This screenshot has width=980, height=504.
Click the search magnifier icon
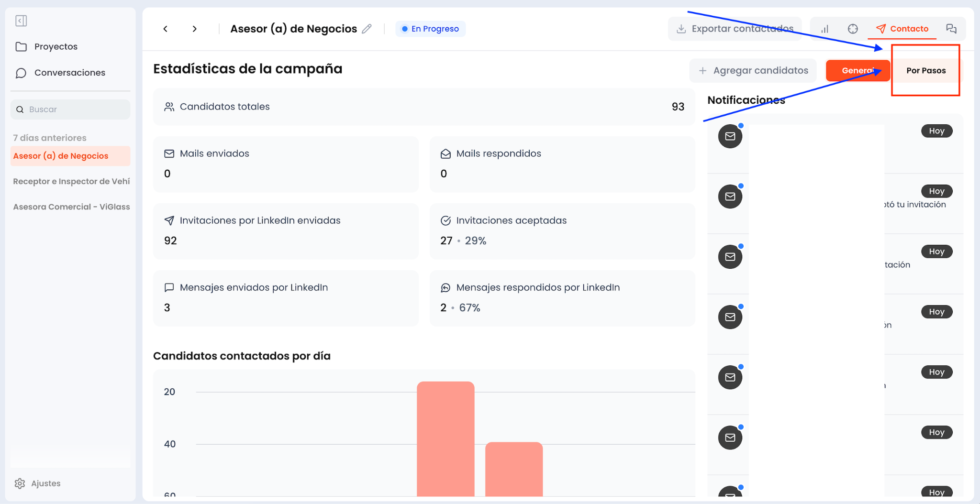20,110
